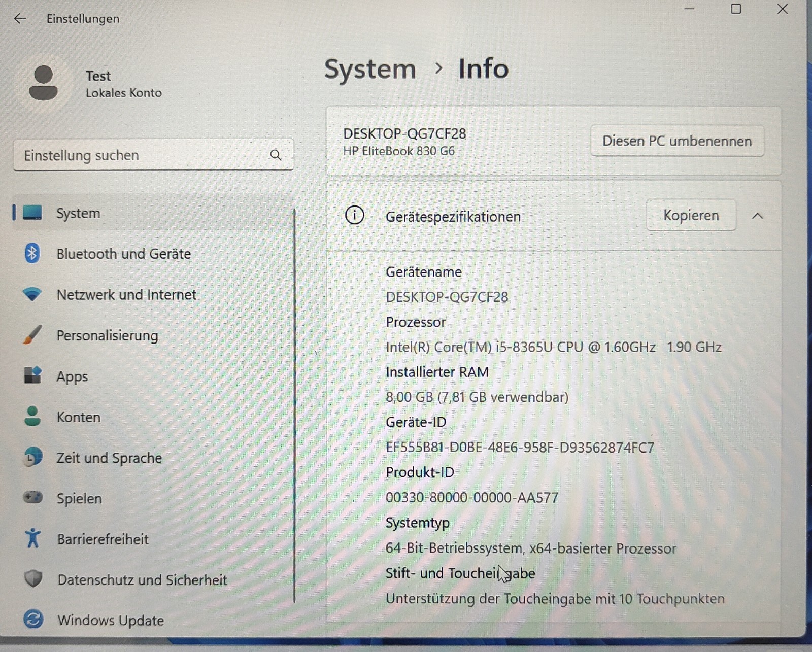Open Spielen settings
Screen dimensions: 812x652
coord(153,498)
